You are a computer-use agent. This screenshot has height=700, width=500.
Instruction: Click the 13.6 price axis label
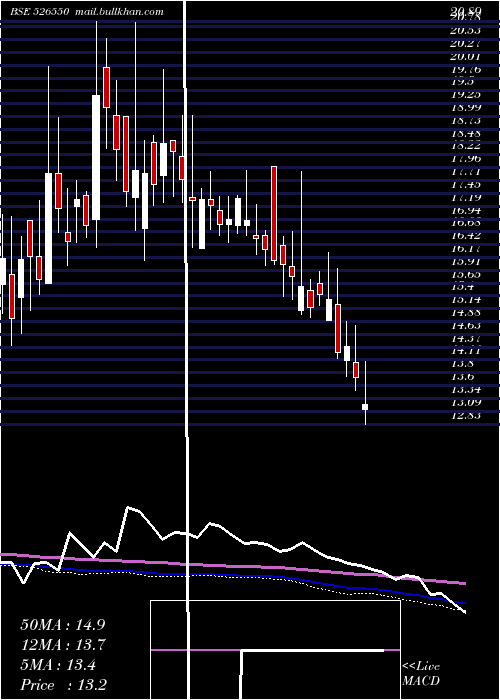tap(462, 377)
